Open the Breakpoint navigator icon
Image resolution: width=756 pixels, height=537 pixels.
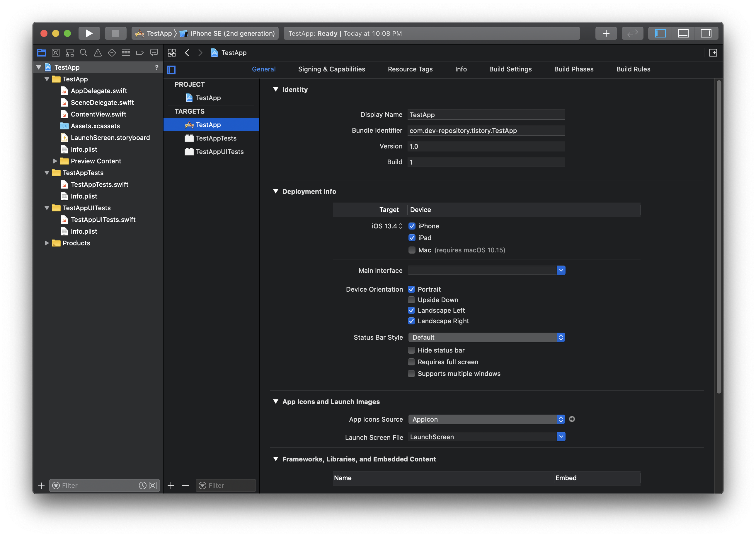click(x=140, y=53)
